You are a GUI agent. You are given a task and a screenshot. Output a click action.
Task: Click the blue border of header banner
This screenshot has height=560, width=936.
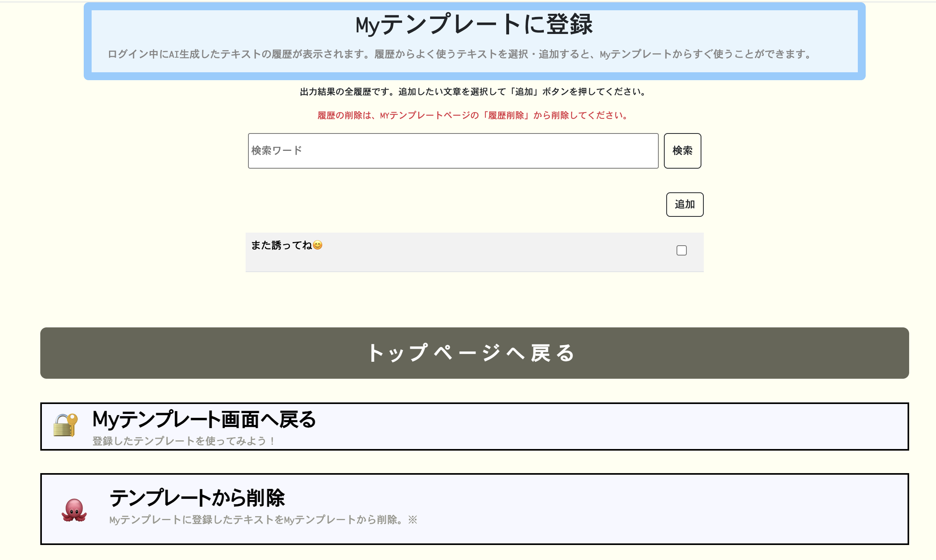click(x=87, y=41)
